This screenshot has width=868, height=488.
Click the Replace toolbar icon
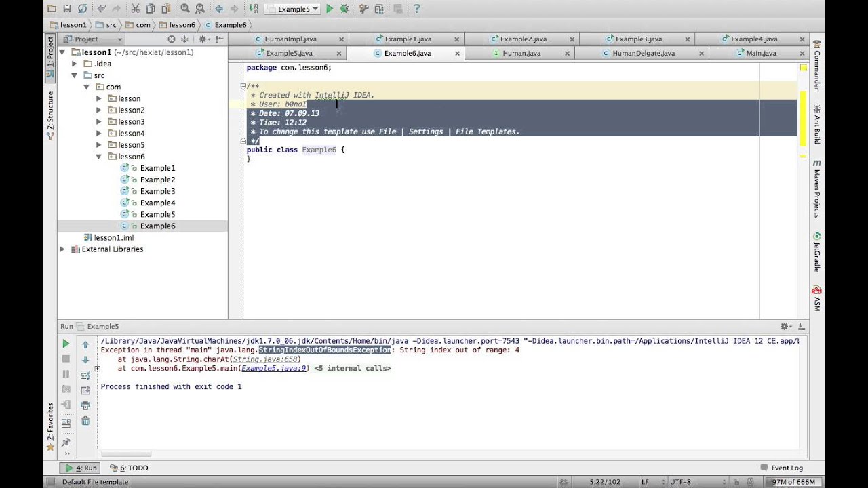(x=199, y=9)
